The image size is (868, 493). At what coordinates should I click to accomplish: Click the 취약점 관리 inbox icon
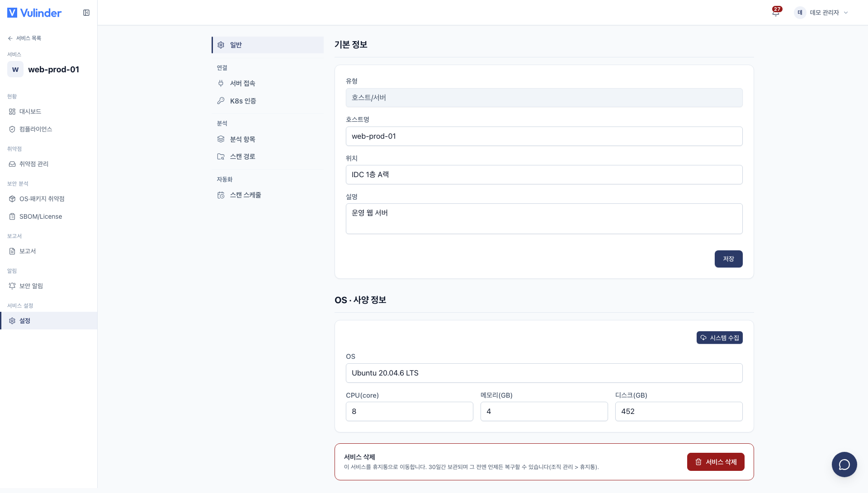pyautogui.click(x=12, y=164)
